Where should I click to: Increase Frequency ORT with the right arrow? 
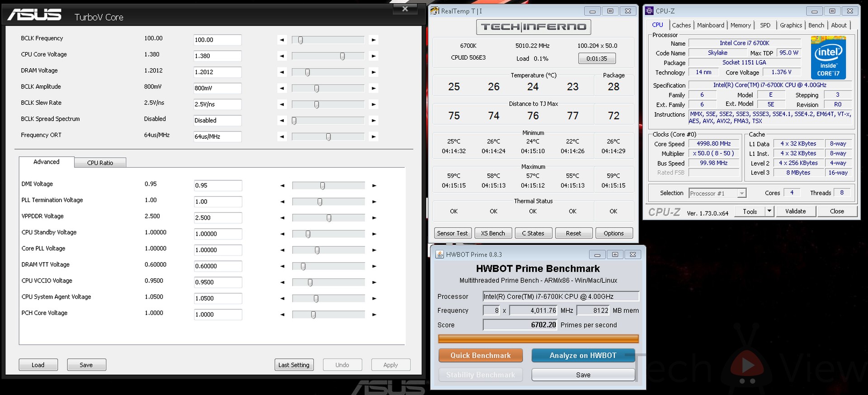tap(373, 136)
